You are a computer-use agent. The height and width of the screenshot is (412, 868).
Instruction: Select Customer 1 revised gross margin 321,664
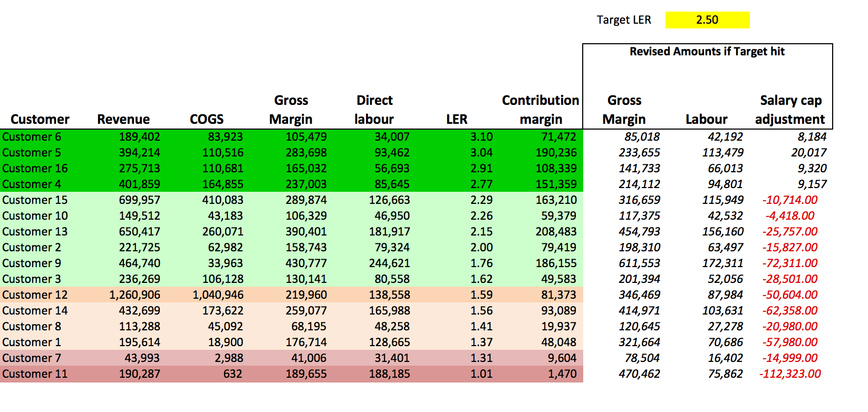(639, 342)
